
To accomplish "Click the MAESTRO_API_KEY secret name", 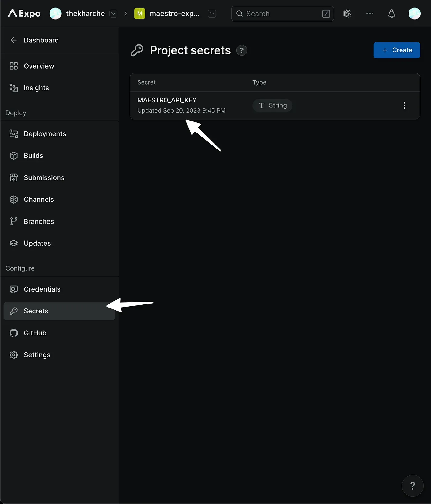I will coord(167,100).
